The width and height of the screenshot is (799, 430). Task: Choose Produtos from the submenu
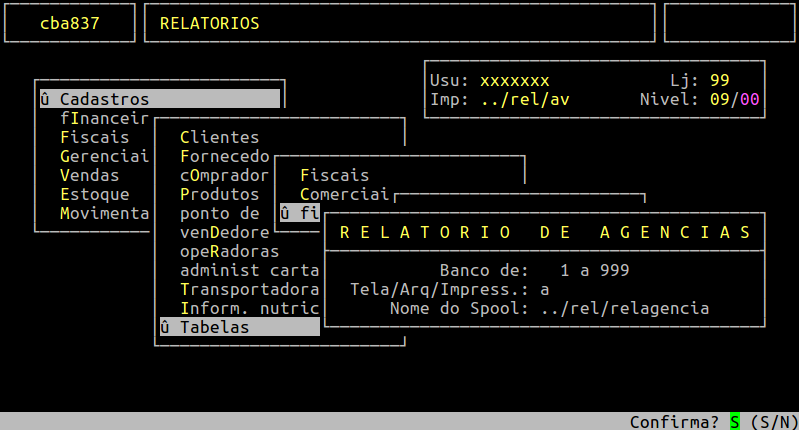219,194
